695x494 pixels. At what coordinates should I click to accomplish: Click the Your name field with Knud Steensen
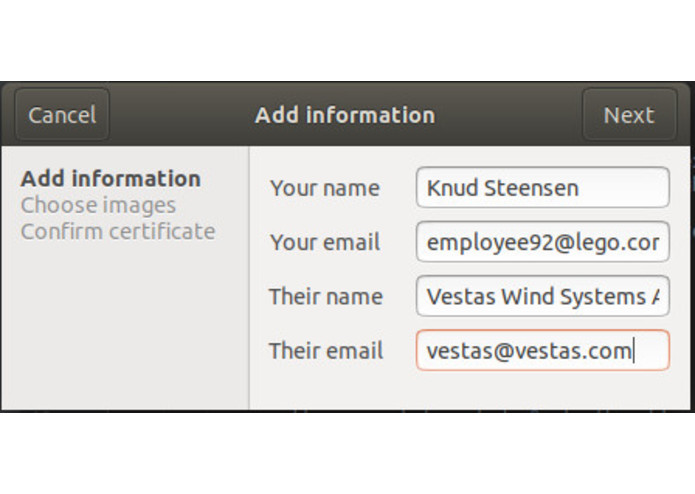click(543, 187)
